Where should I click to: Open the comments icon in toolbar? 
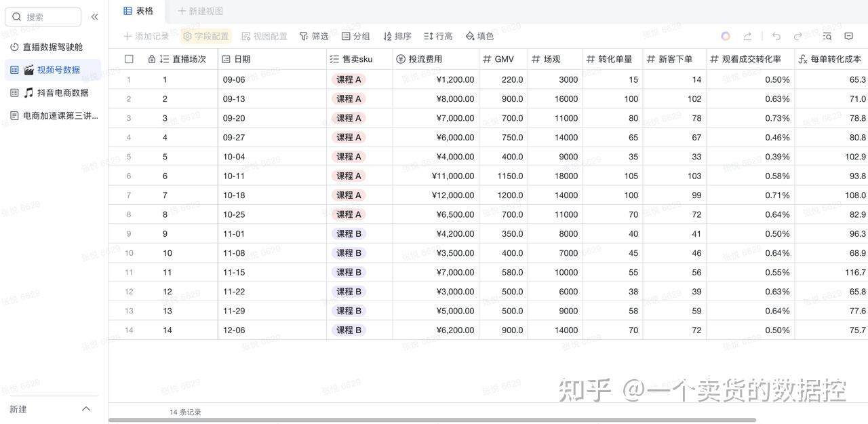(848, 36)
